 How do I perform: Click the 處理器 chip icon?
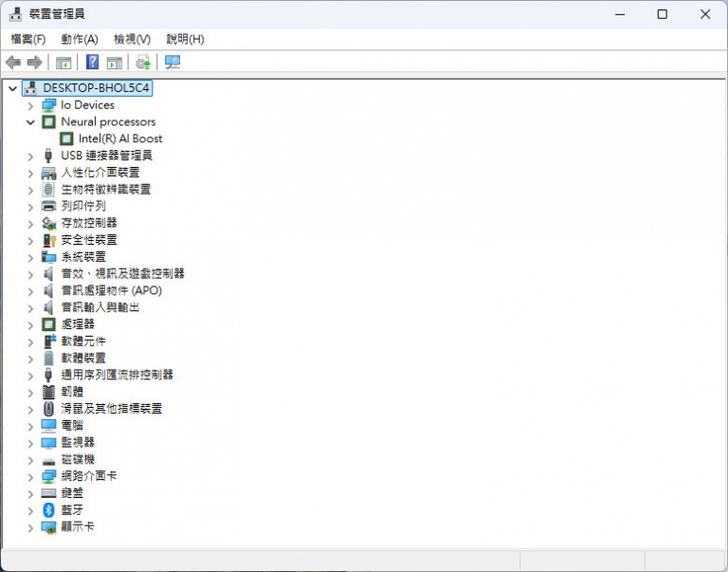(48, 323)
